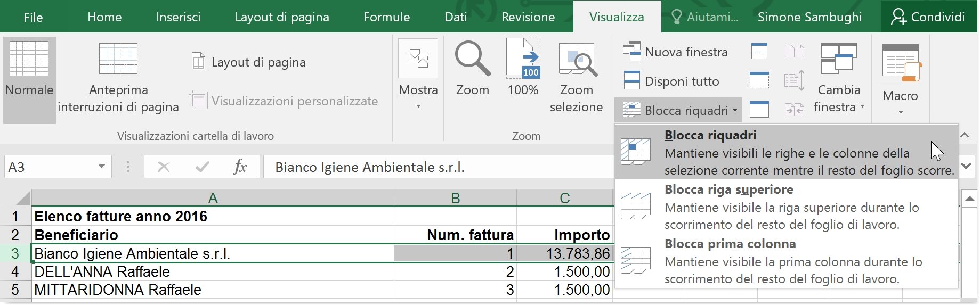Switch to Normale view
The width and height of the screenshot is (980, 305).
point(29,80)
